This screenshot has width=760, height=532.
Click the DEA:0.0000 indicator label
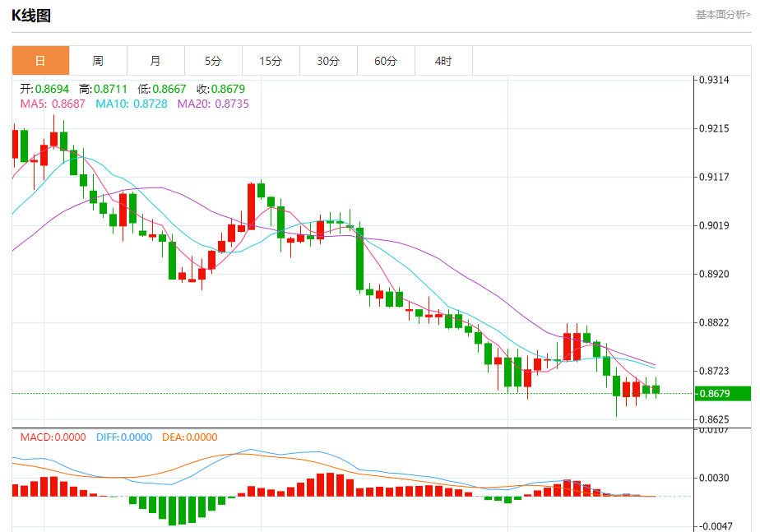(189, 437)
